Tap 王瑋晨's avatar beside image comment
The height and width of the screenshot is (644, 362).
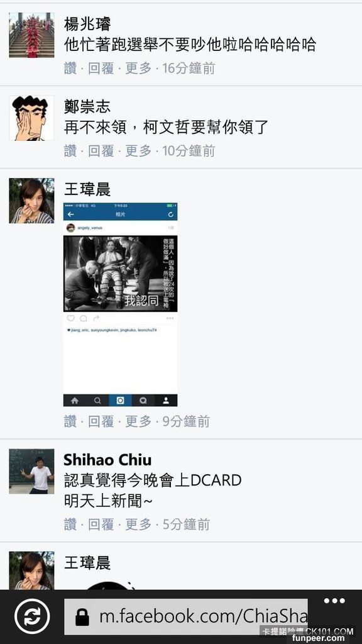[x=31, y=201]
